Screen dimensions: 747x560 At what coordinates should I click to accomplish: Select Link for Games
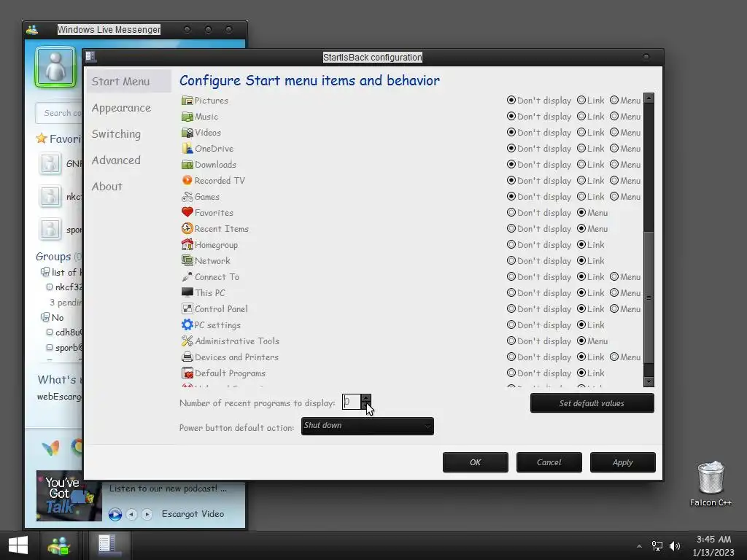pyautogui.click(x=581, y=197)
